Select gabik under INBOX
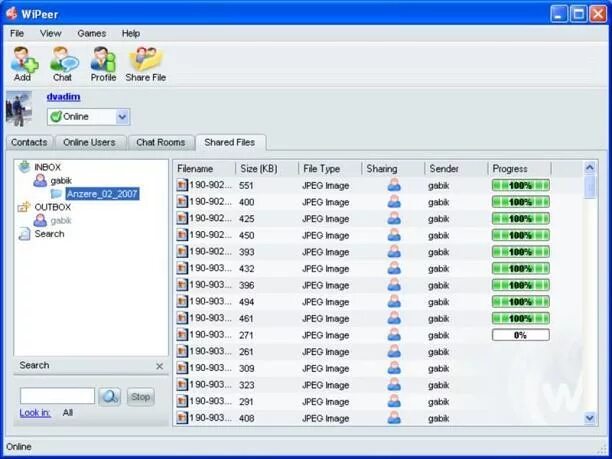 tap(61, 181)
